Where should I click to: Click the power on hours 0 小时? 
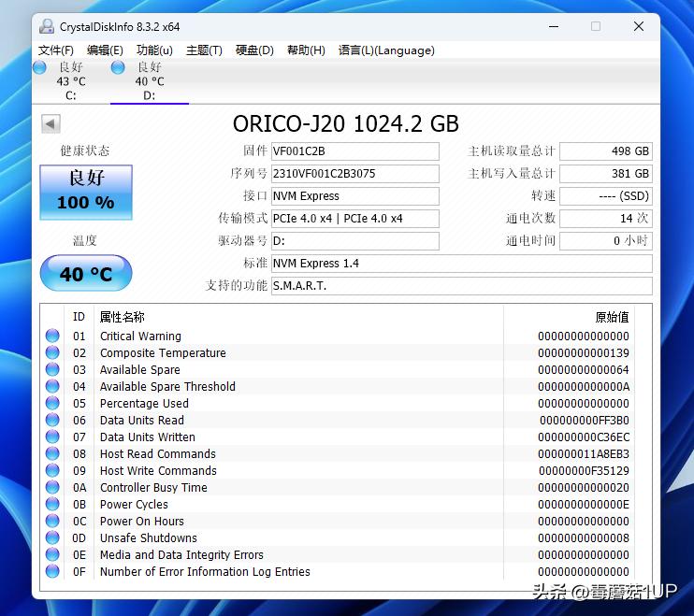[606, 241]
